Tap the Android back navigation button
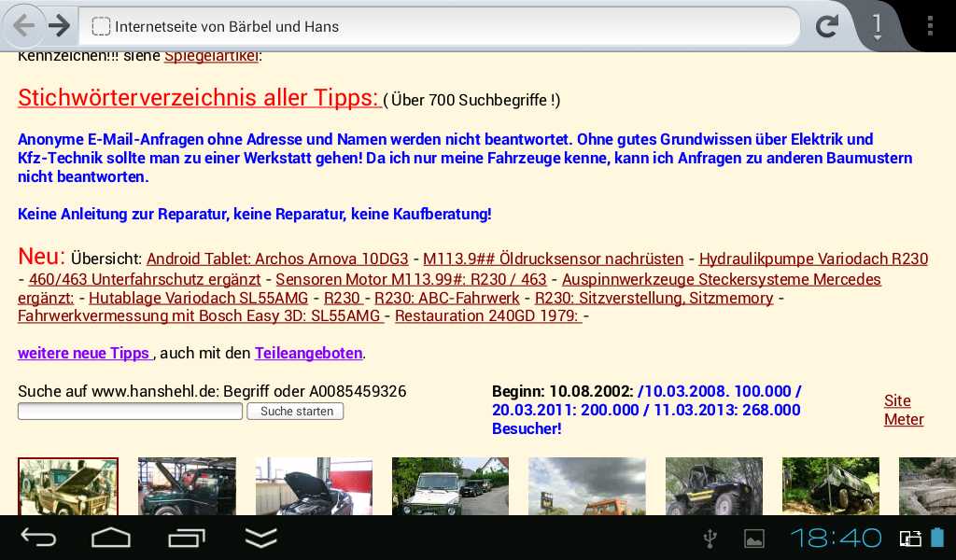This screenshot has height=560, width=956. pos(38,538)
